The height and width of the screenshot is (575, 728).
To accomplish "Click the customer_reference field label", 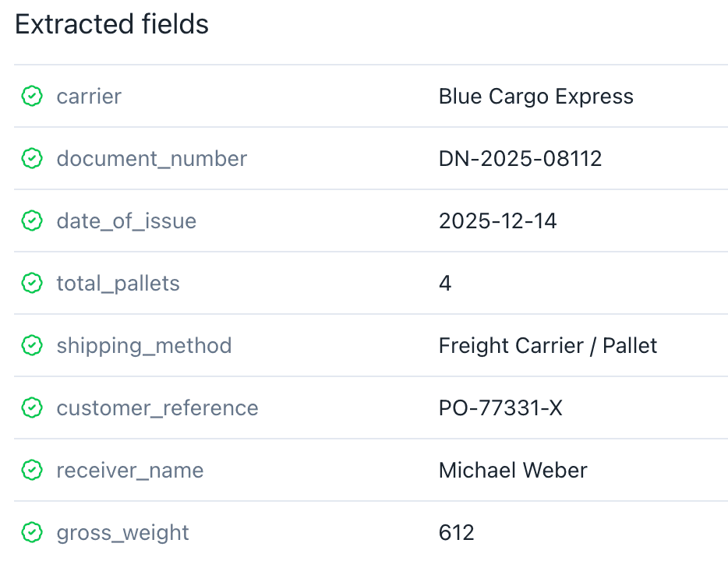I will coord(157,408).
